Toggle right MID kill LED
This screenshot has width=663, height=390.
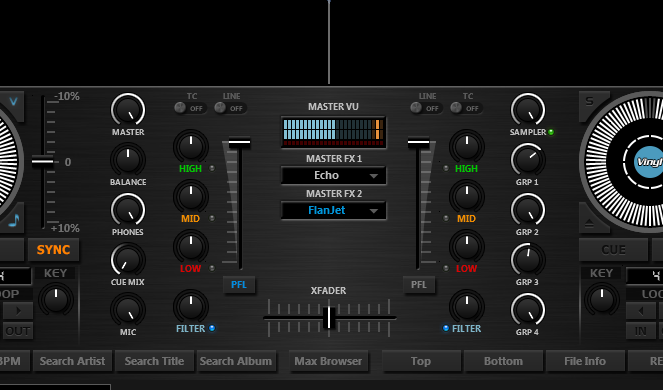point(446,218)
